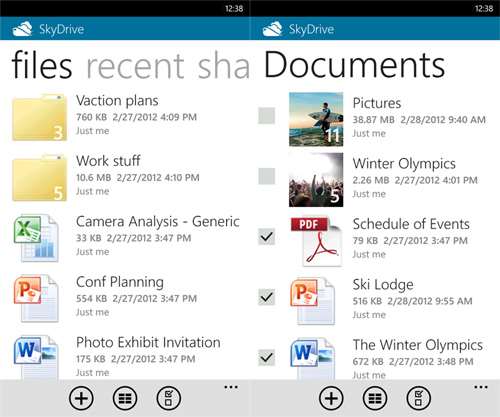Tap the add button in the files screen
The width and height of the screenshot is (500, 417).
81,398
